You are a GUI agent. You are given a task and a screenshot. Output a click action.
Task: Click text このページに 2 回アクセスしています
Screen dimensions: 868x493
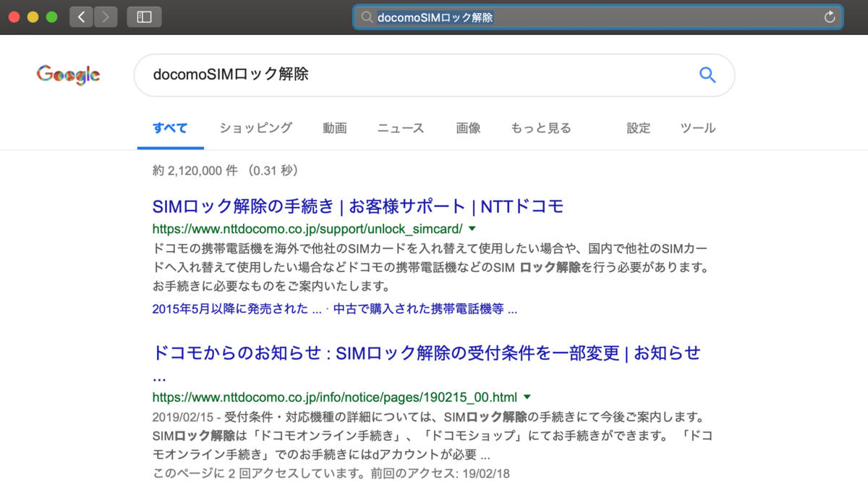click(x=259, y=474)
